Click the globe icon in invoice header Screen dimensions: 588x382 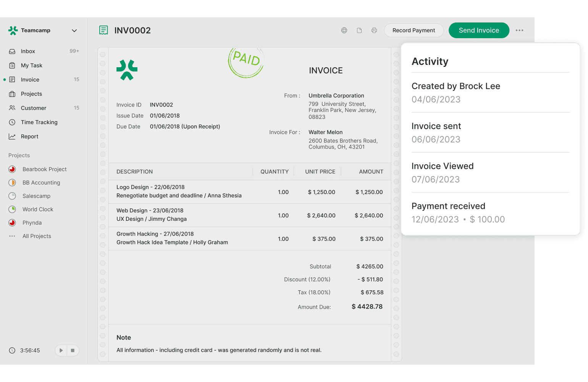[344, 31]
